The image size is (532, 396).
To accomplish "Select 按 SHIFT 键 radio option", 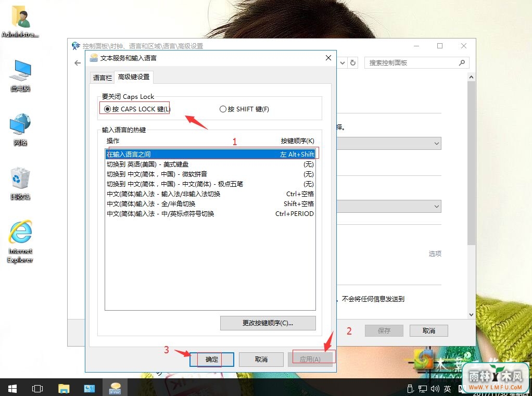I will [x=244, y=109].
